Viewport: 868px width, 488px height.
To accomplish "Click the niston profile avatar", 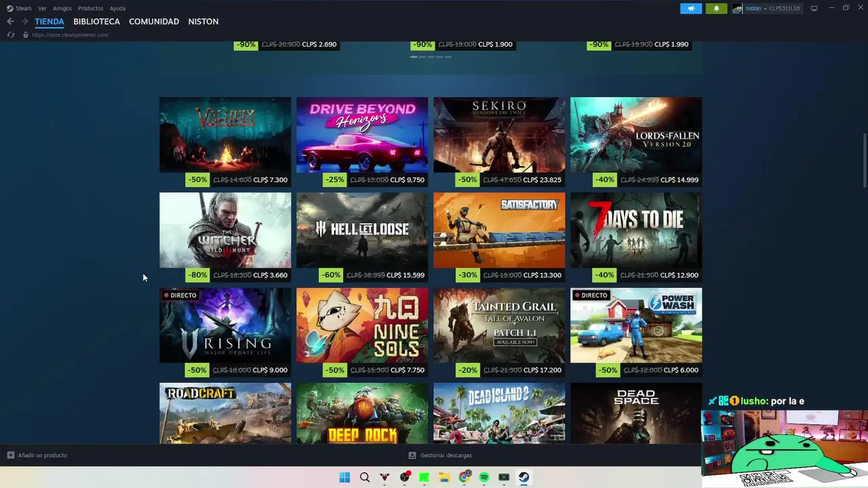I will pyautogui.click(x=737, y=8).
